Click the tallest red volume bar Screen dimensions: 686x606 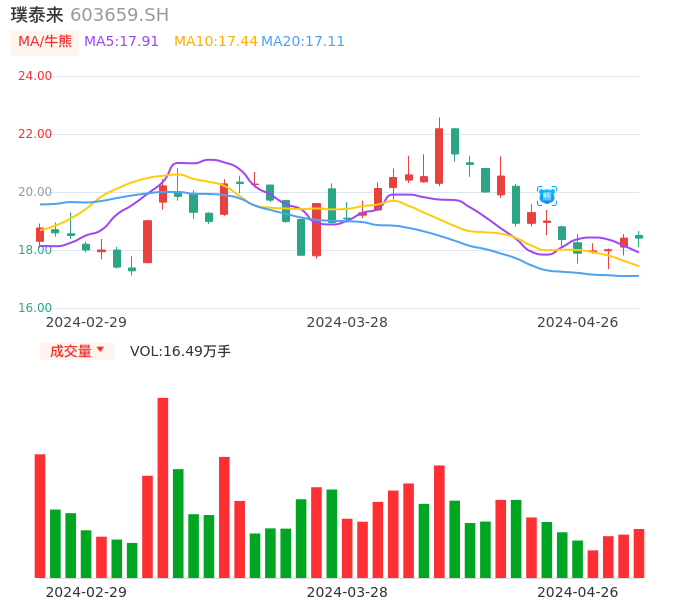tap(163, 487)
